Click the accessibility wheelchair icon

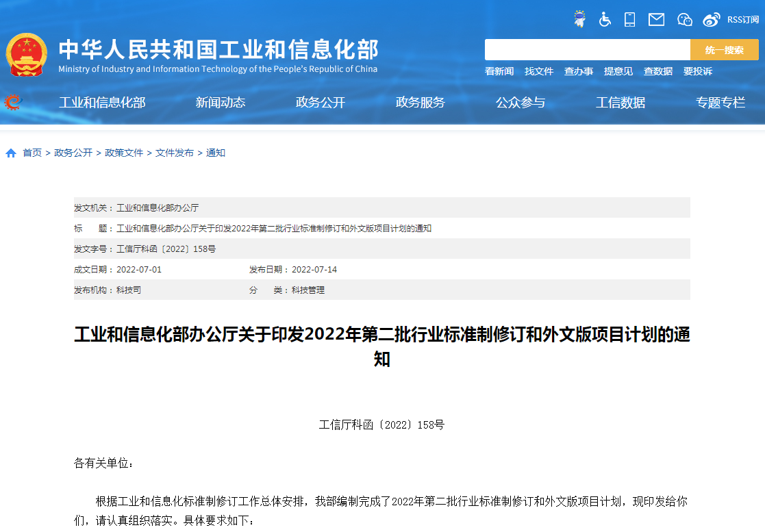coord(605,20)
